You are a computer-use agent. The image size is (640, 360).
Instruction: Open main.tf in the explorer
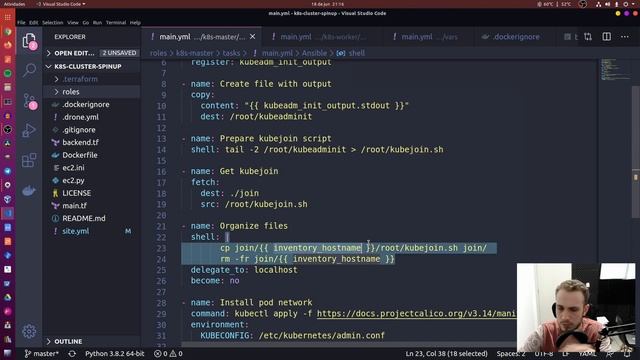(x=92, y=206)
